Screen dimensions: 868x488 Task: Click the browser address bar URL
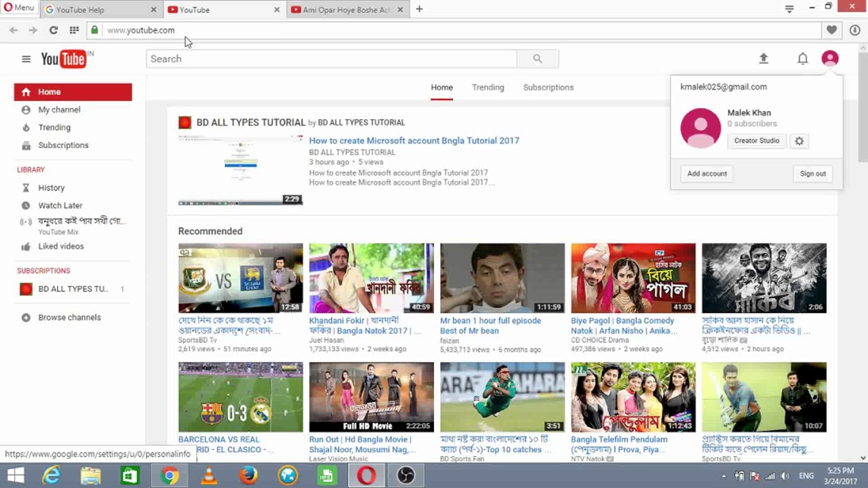coord(141,30)
